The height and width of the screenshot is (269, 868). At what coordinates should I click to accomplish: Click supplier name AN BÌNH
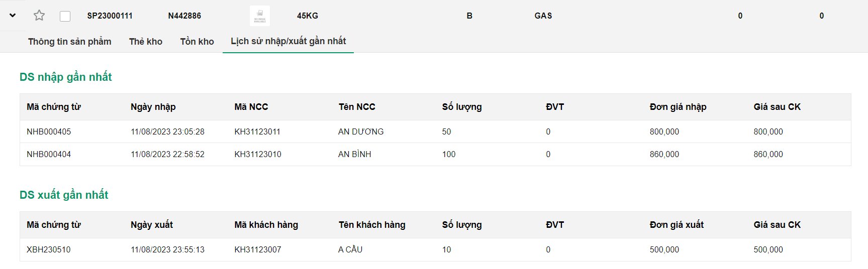pyautogui.click(x=355, y=154)
